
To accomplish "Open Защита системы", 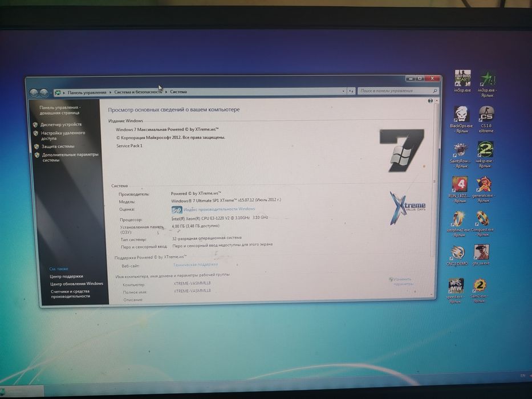I will pyautogui.click(x=58, y=146).
